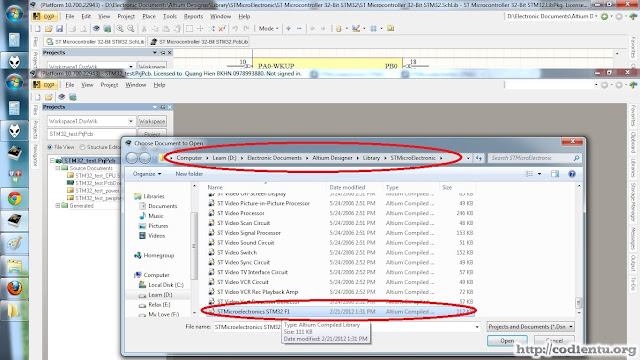Image resolution: width=640 pixels, height=360 pixels.
Task: Click the Search STMicroElectronic field
Action: tap(534, 158)
